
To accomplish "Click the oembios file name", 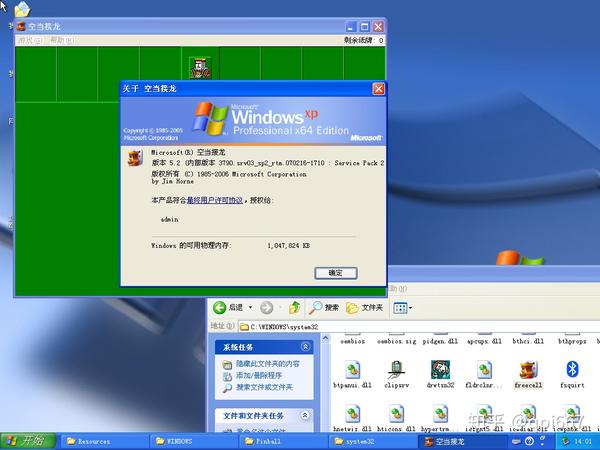I will (x=352, y=341).
